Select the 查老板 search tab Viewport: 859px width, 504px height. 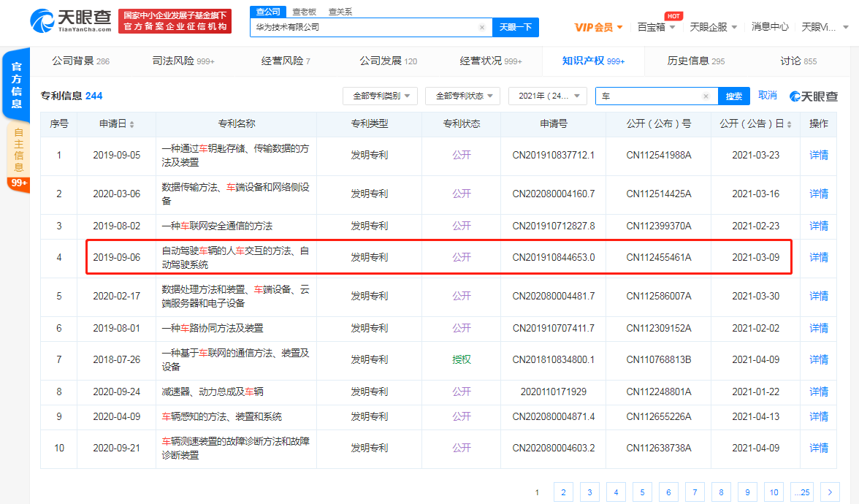point(305,12)
